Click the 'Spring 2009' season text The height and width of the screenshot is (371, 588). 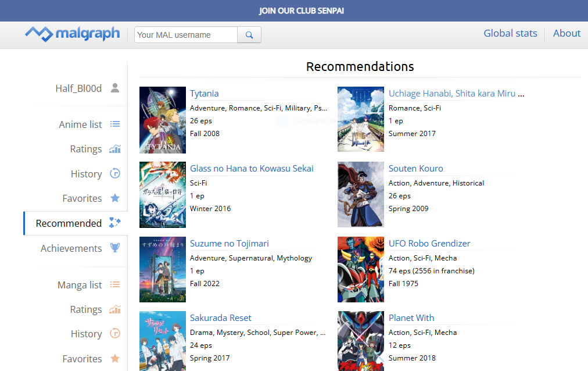[408, 209]
